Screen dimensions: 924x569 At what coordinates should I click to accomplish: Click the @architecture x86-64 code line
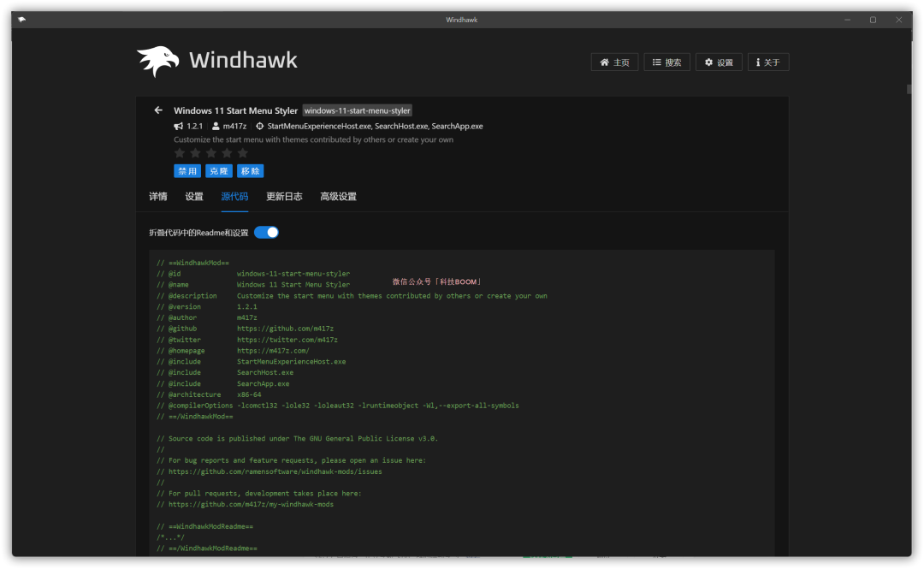(209, 395)
